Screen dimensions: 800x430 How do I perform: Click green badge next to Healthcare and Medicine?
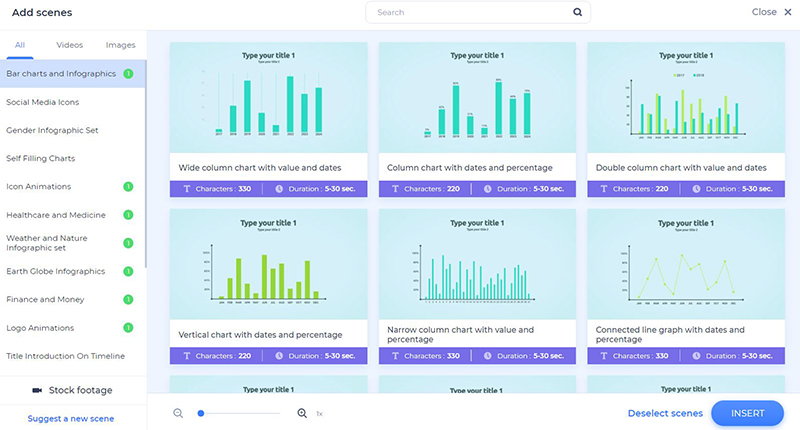pos(129,215)
